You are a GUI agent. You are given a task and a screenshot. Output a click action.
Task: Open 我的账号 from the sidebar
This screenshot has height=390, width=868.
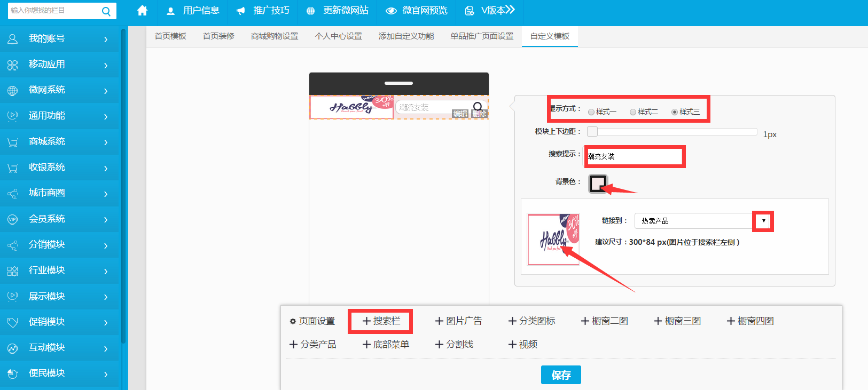click(x=59, y=39)
